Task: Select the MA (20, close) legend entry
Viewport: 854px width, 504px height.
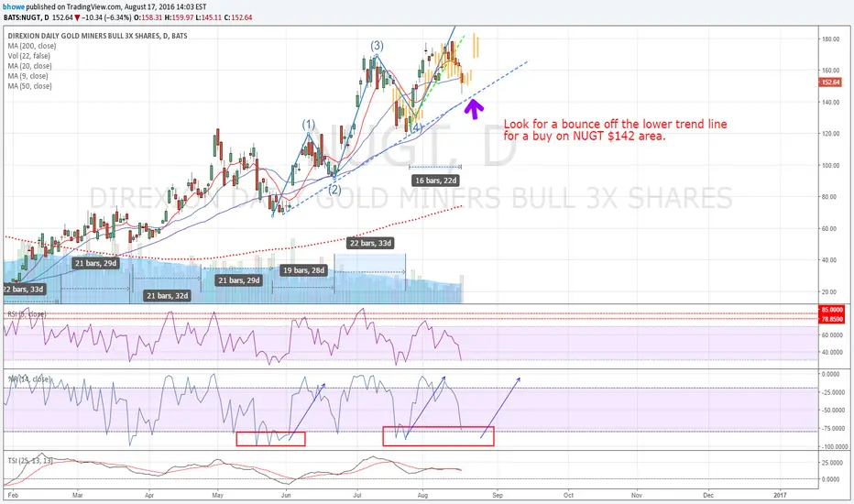Action: tap(30, 66)
